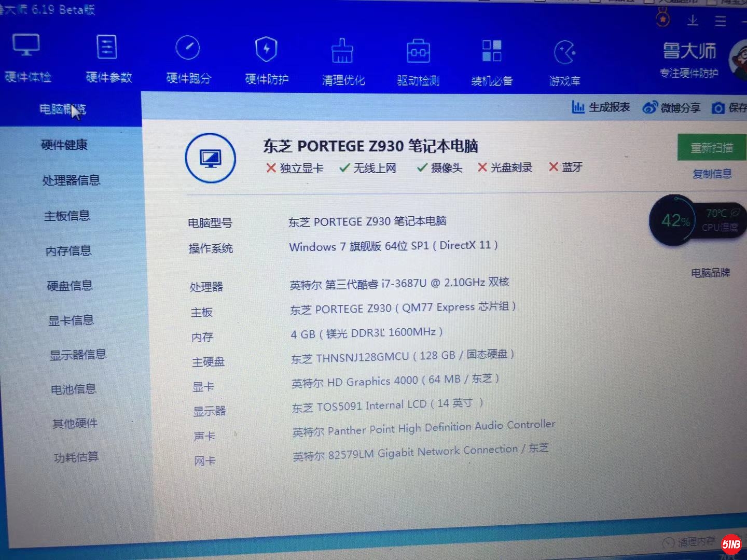The width and height of the screenshot is (747, 560).
Task: Click the download arrow icon near 鲁大师 logo
Action: pos(693,21)
